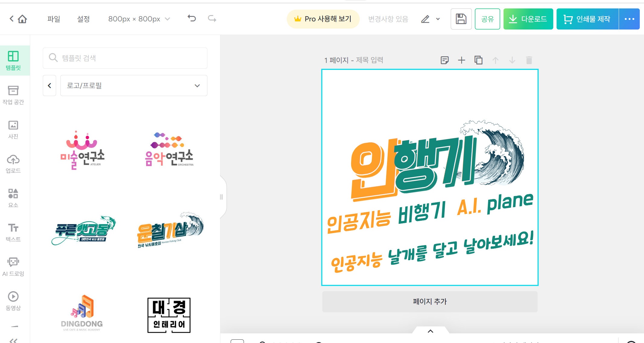Image resolution: width=644 pixels, height=343 pixels.
Task: Expand the bottom page panel chevron
Action: [431, 331]
